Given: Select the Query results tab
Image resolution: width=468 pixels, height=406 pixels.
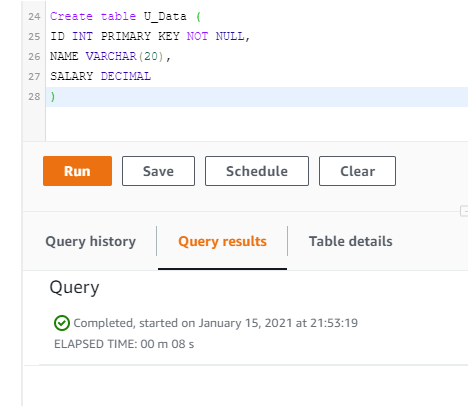Looking at the screenshot, I should 222,241.
